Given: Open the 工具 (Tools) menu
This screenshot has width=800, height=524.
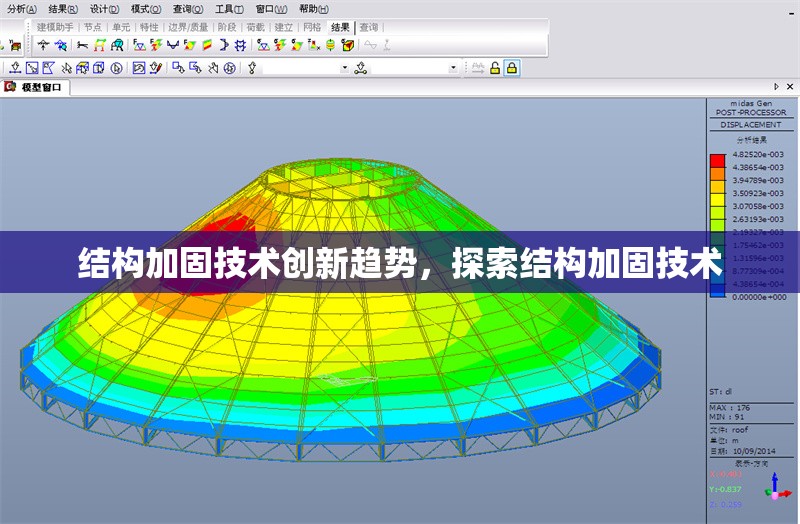Looking at the screenshot, I should (x=230, y=8).
